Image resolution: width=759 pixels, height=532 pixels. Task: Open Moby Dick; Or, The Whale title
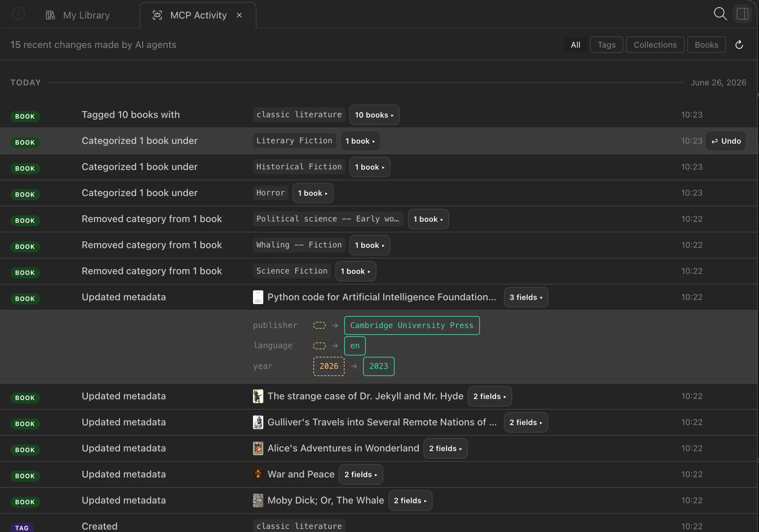click(x=326, y=500)
